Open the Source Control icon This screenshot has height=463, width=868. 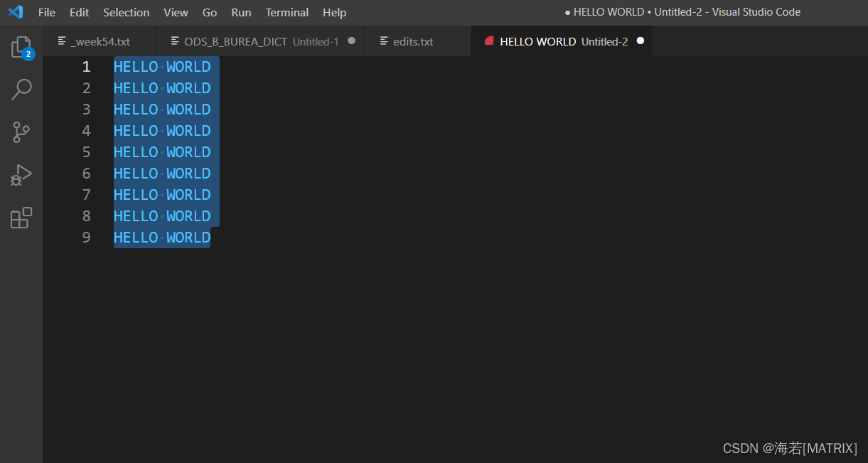click(x=21, y=132)
